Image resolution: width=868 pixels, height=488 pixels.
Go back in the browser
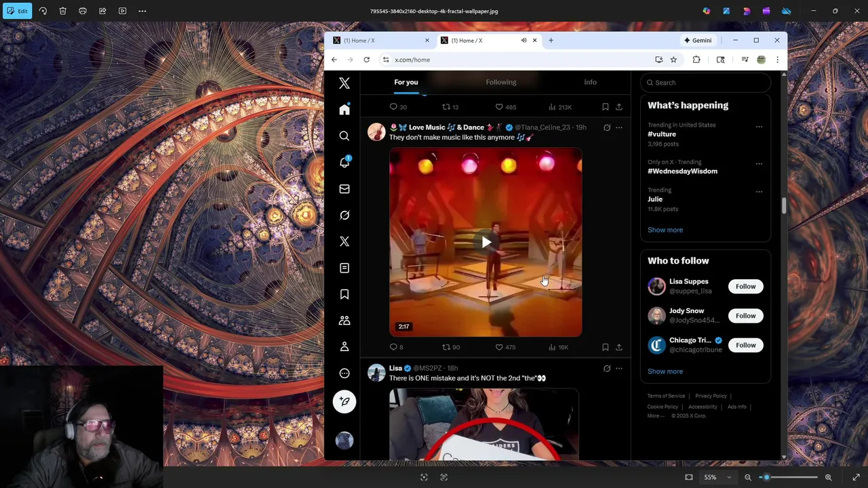click(x=334, y=60)
